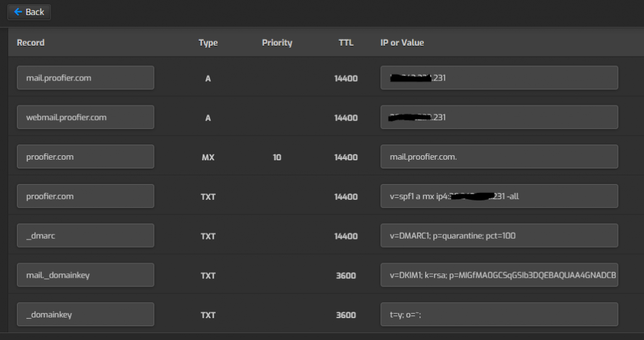Edit the IP value for mail.proofier.com

pos(499,77)
